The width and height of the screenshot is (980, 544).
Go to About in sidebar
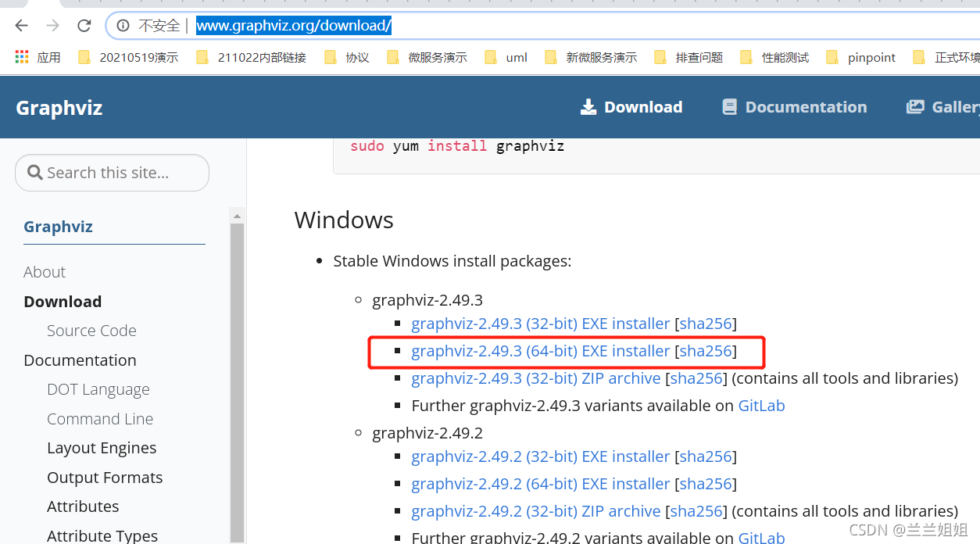pos(45,272)
